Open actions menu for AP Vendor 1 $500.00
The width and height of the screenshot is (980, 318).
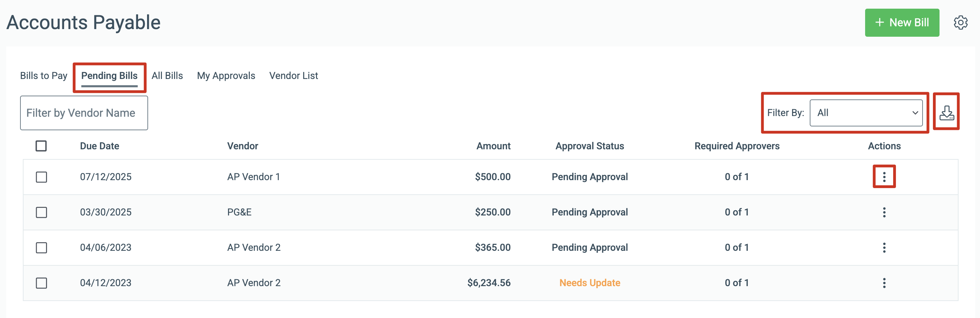(x=884, y=177)
